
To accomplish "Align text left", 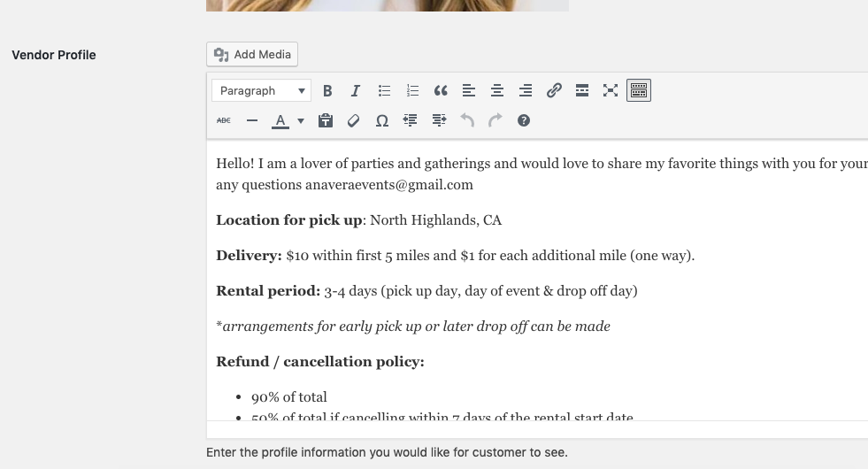I will pos(469,90).
